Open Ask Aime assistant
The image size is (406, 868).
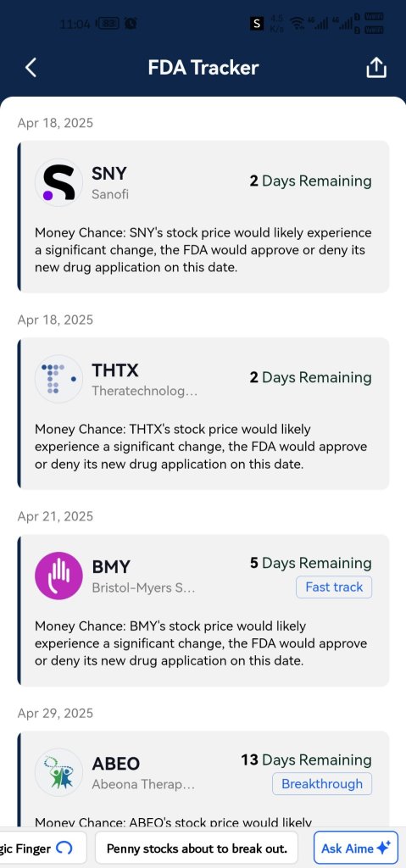pyautogui.click(x=356, y=848)
